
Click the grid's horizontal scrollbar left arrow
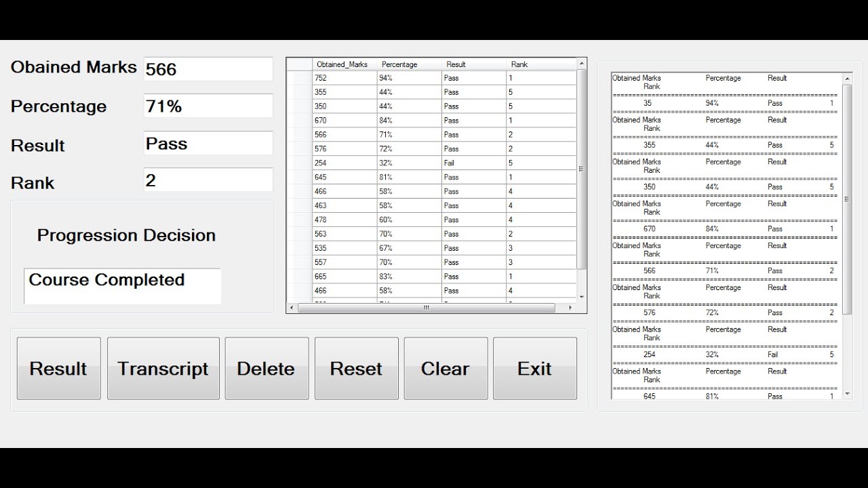[x=292, y=308]
